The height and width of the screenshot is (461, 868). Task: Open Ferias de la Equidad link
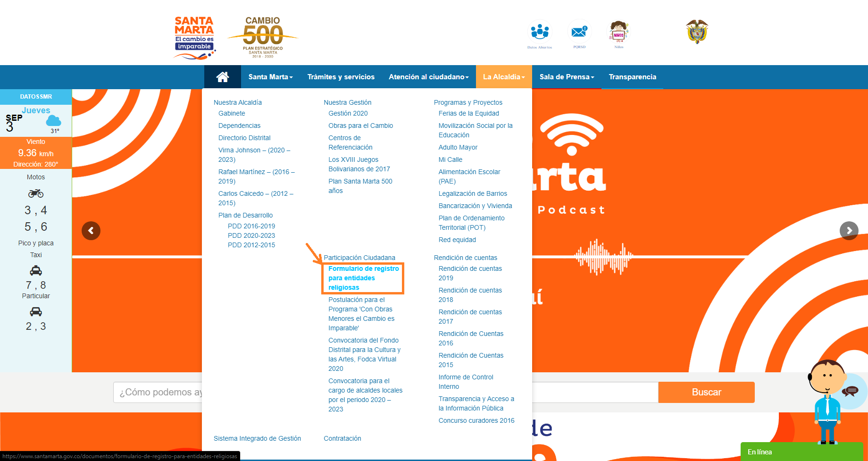469,113
